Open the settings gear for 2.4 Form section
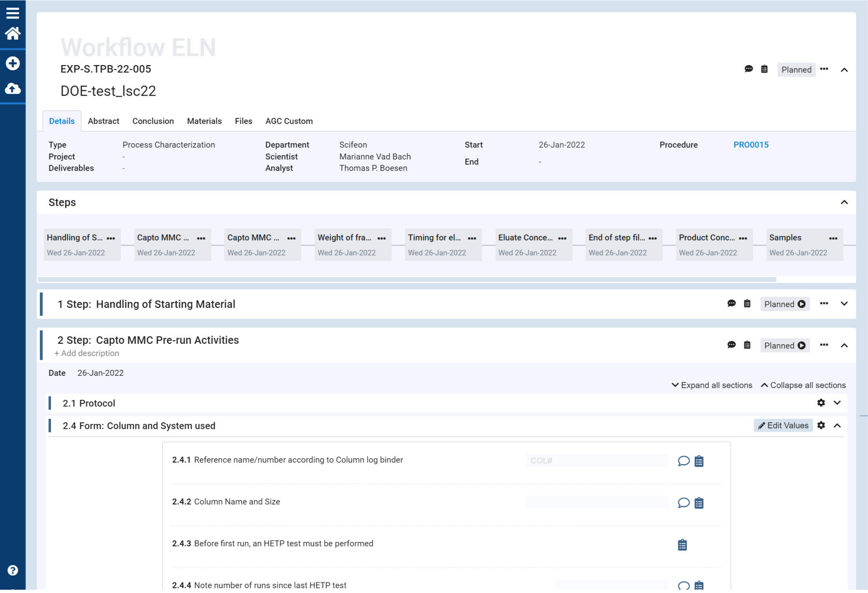This screenshot has height=593, width=868. pyautogui.click(x=821, y=425)
